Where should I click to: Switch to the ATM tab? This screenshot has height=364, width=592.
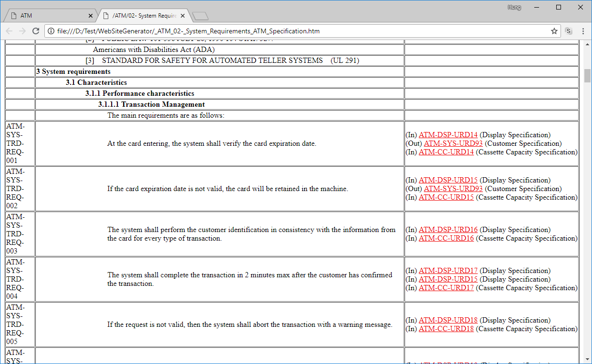tap(51, 16)
